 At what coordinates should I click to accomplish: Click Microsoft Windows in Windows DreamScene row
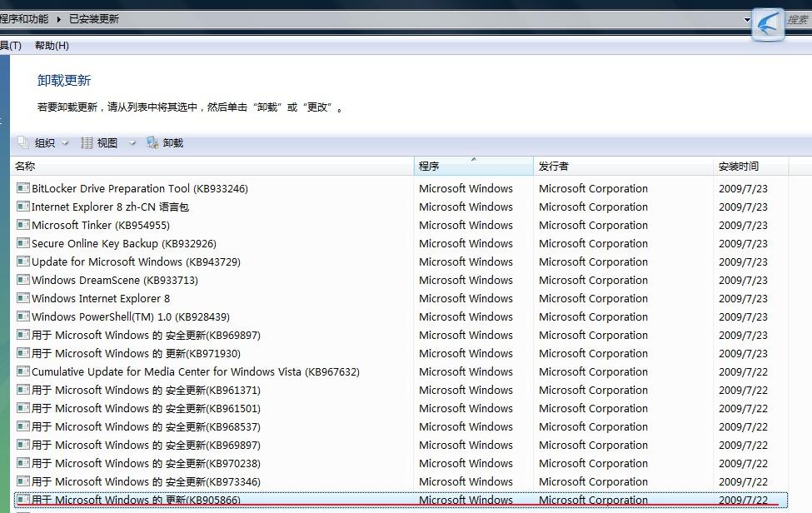click(466, 280)
